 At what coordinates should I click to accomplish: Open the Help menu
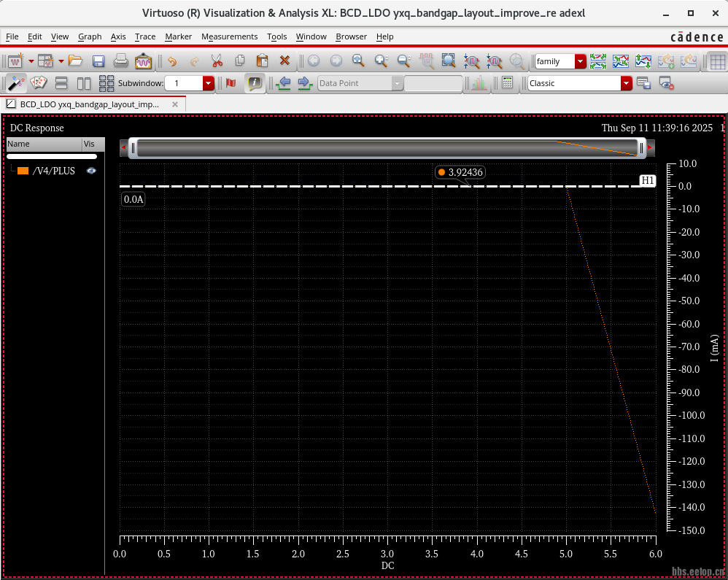pyautogui.click(x=385, y=36)
